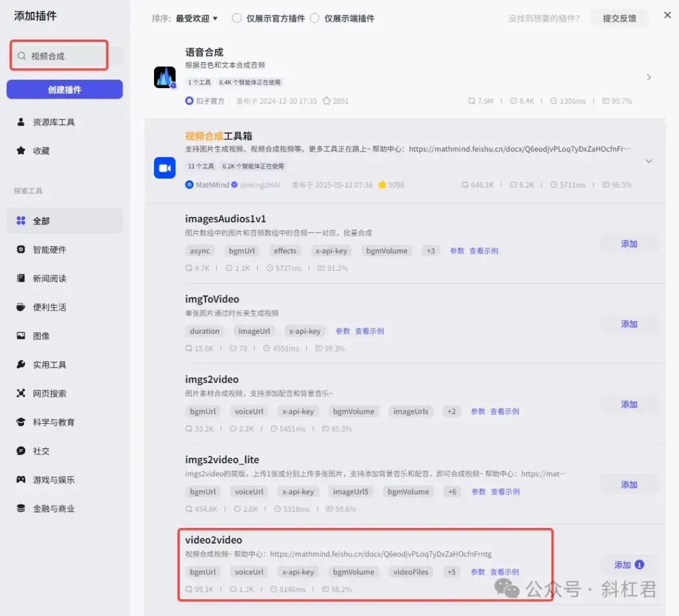Image resolution: width=679 pixels, height=616 pixels.
Task: Expand the +6 tag in imgs2video_lite
Action: [452, 492]
